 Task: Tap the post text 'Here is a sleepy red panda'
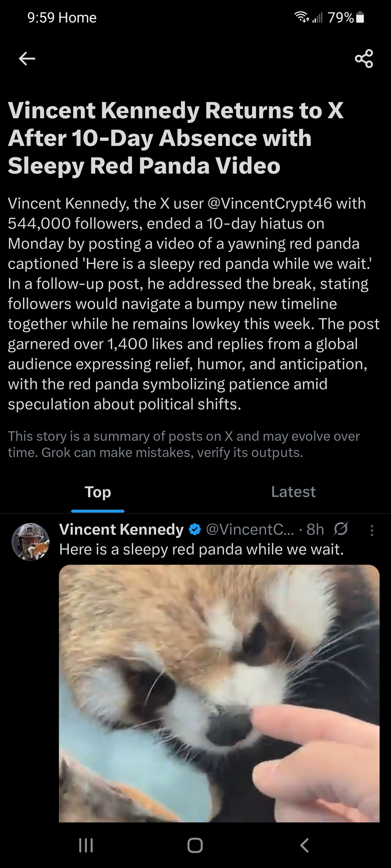coord(201,549)
